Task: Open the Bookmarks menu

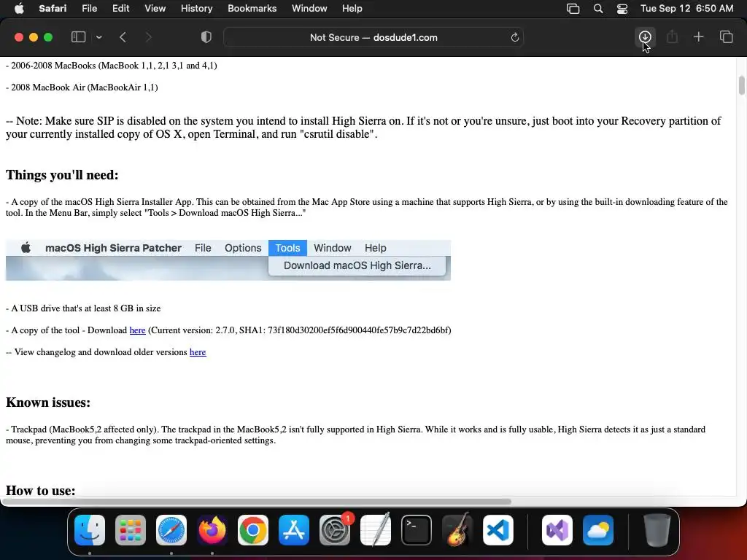Action: [x=252, y=9]
